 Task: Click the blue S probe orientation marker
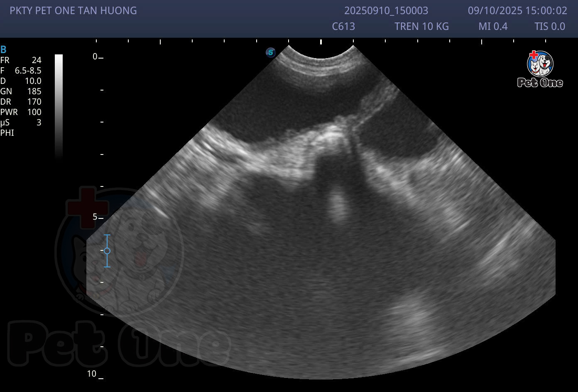click(271, 52)
